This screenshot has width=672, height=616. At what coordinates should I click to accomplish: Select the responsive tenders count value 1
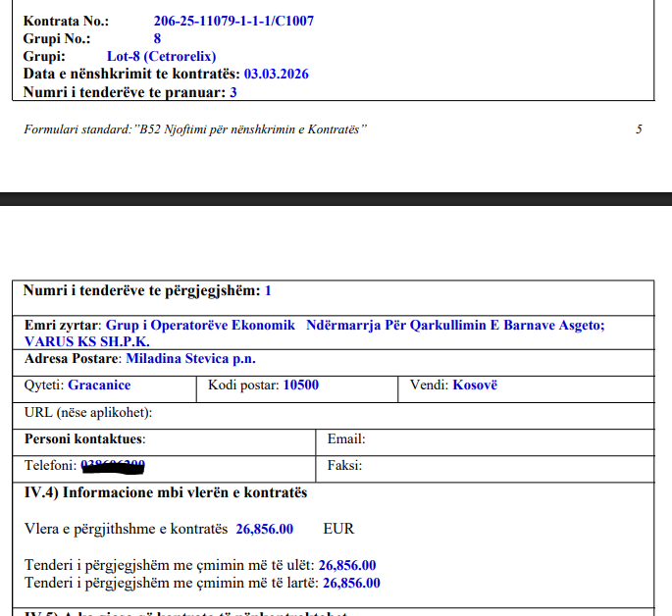click(x=268, y=290)
